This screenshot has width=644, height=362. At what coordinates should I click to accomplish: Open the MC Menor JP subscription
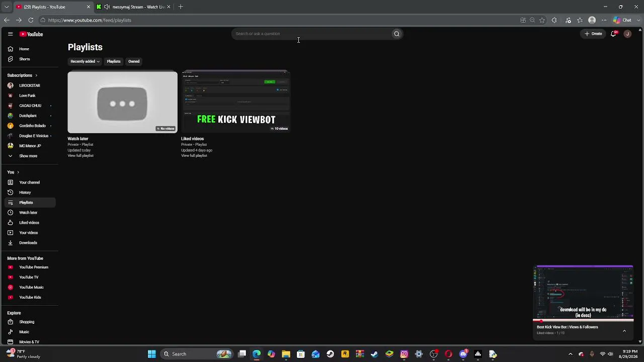30,146
